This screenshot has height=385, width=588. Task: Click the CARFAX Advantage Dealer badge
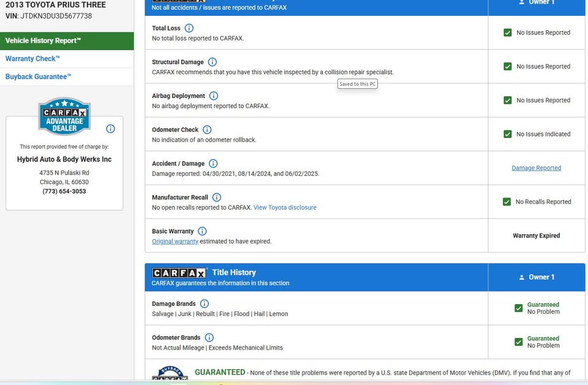point(64,116)
